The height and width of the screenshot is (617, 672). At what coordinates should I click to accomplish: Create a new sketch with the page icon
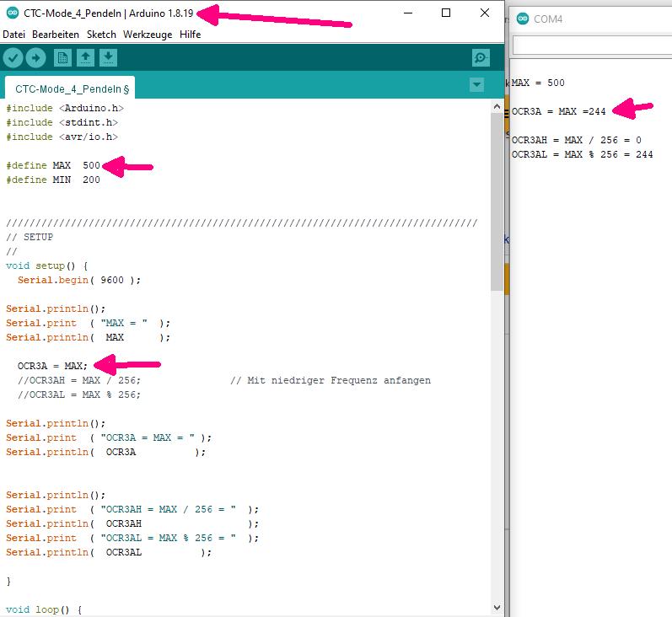pos(62,58)
